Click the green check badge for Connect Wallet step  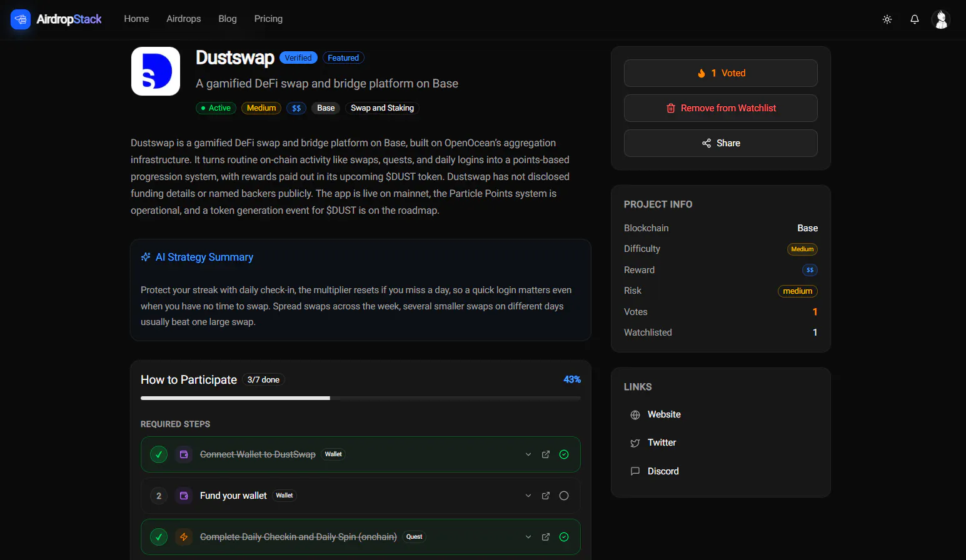[159, 454]
